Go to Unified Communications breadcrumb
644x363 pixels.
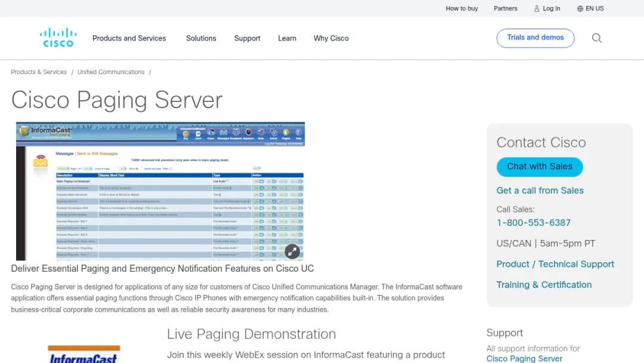click(111, 72)
